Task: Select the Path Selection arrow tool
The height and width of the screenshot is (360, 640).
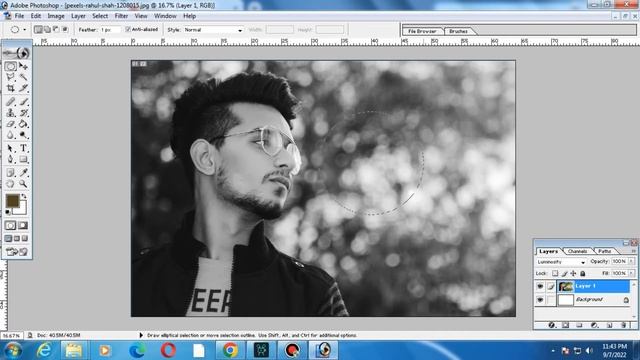Action: coord(11,148)
